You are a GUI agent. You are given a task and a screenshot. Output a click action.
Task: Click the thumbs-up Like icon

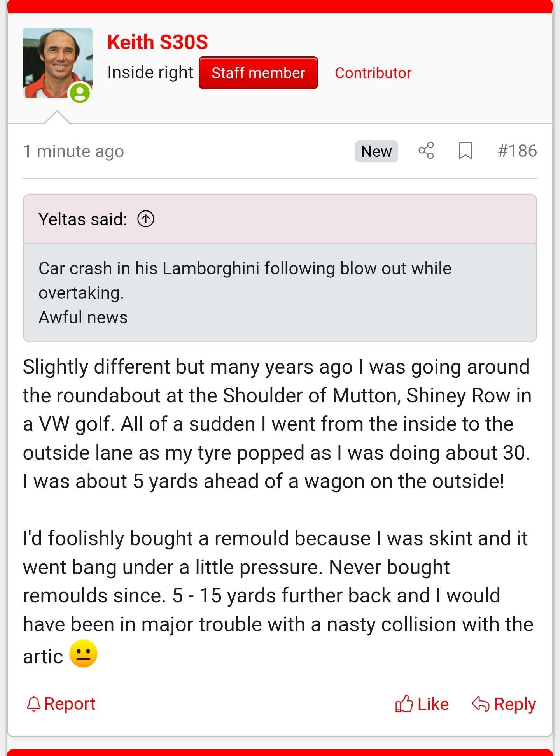404,704
